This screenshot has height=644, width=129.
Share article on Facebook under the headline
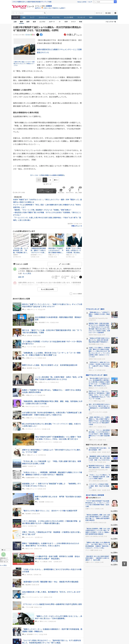point(41,35)
